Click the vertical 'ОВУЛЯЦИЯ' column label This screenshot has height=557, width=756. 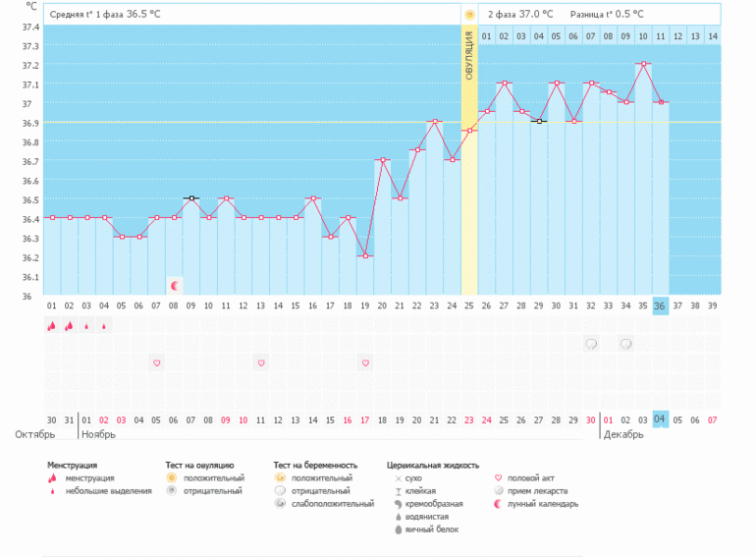[x=469, y=60]
